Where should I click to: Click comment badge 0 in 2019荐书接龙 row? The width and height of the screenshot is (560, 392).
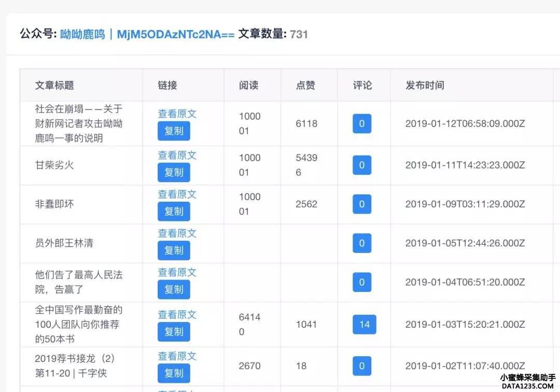362,366
